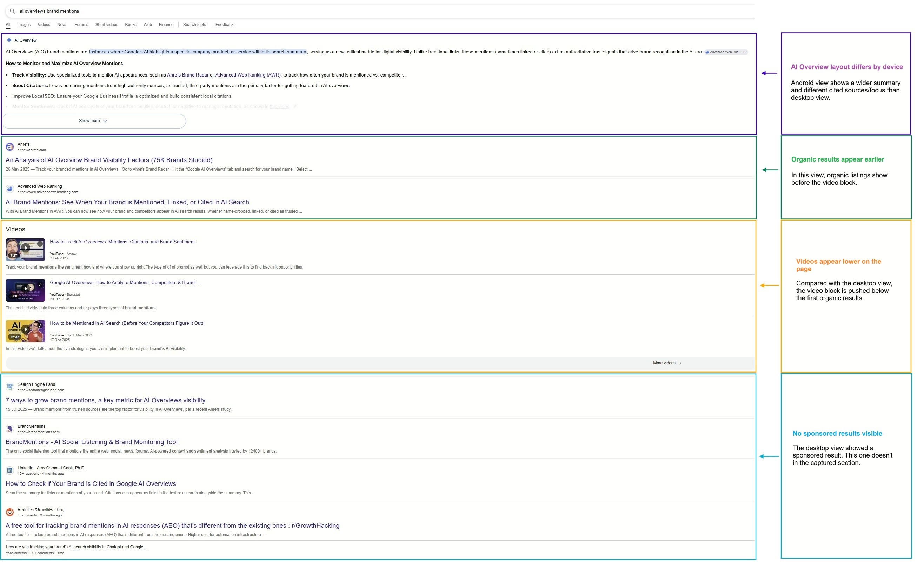The width and height of the screenshot is (924, 566).
Task: Open the Ahrefs Brand Radar link
Action: click(188, 75)
